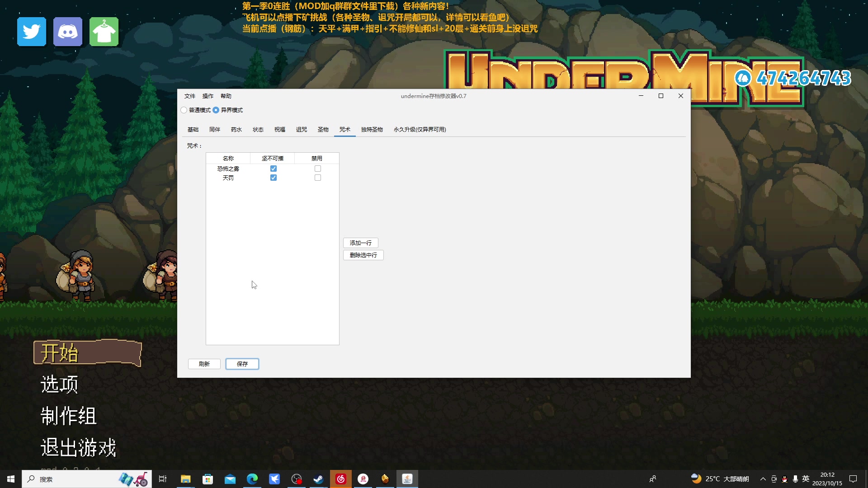The height and width of the screenshot is (488, 868).
Task: Select the 普通模式 radio button
Action: 184,110
